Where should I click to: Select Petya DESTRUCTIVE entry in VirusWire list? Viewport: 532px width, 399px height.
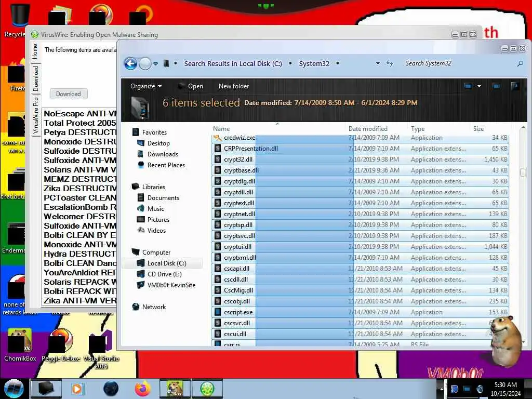click(79, 132)
